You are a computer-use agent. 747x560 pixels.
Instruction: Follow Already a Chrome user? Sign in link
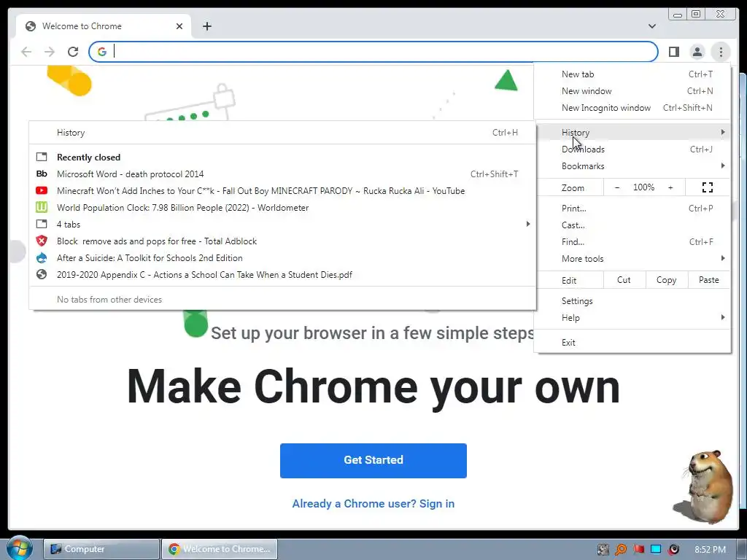coord(373,504)
